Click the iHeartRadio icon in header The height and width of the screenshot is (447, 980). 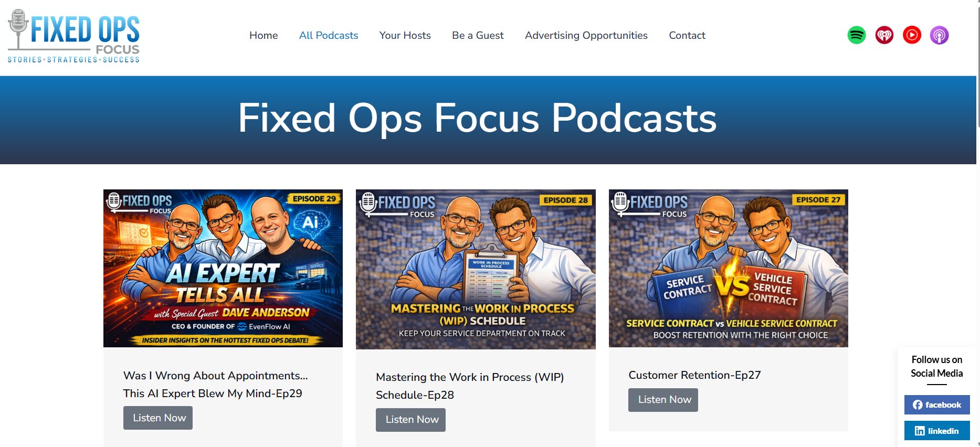coord(884,35)
